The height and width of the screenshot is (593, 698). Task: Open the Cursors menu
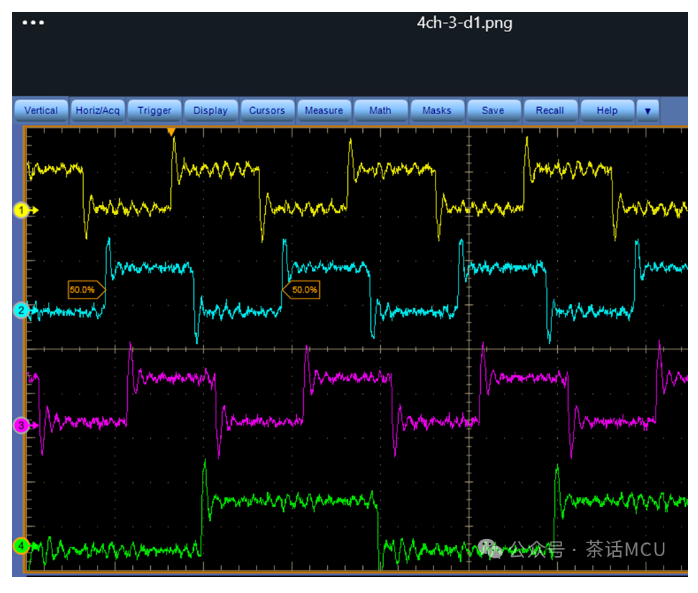pos(267,110)
